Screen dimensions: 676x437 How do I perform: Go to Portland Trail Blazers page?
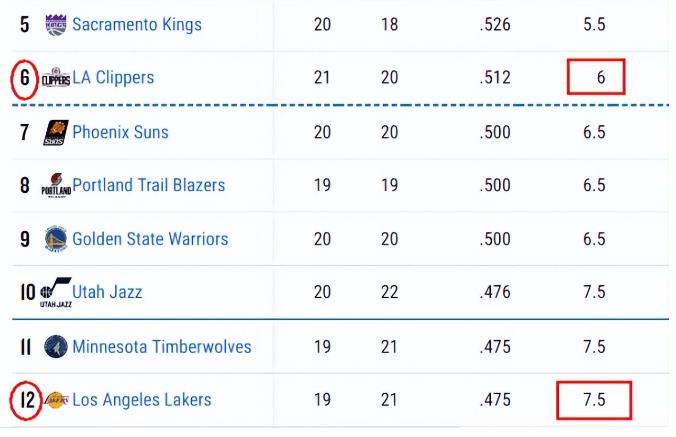tap(148, 185)
